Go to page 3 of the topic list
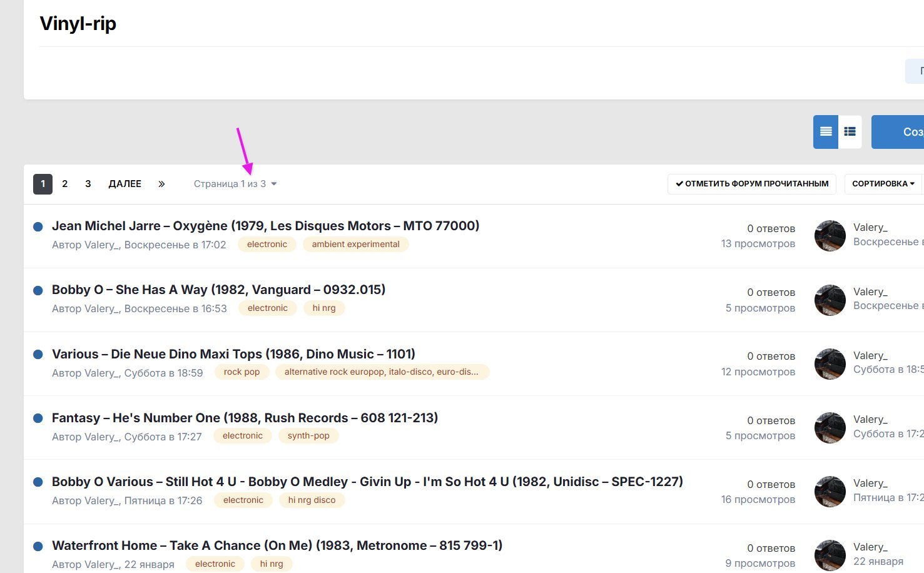924x573 pixels. point(88,184)
